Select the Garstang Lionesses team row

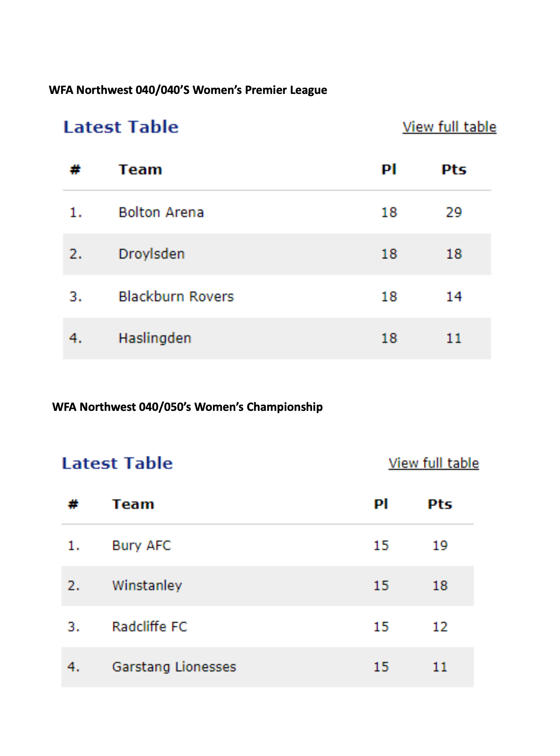coord(267,667)
